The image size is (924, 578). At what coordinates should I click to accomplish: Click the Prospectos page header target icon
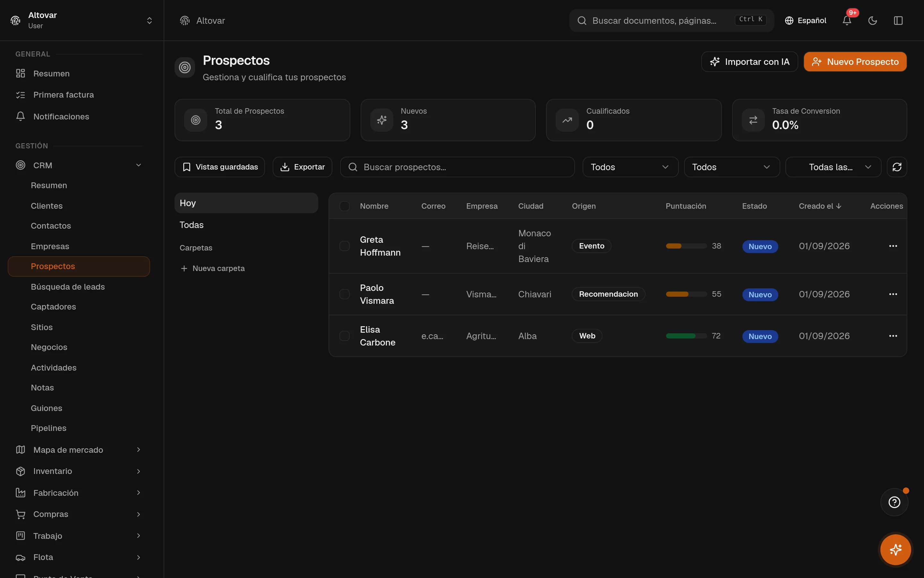pos(185,67)
